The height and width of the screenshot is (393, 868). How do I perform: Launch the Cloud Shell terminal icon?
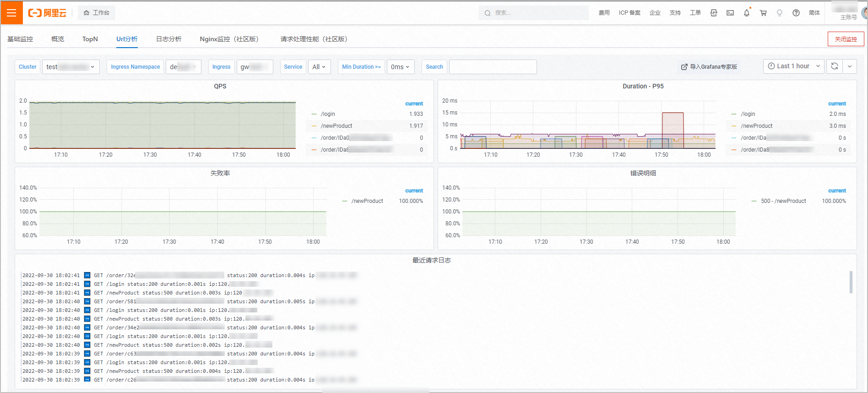(730, 13)
